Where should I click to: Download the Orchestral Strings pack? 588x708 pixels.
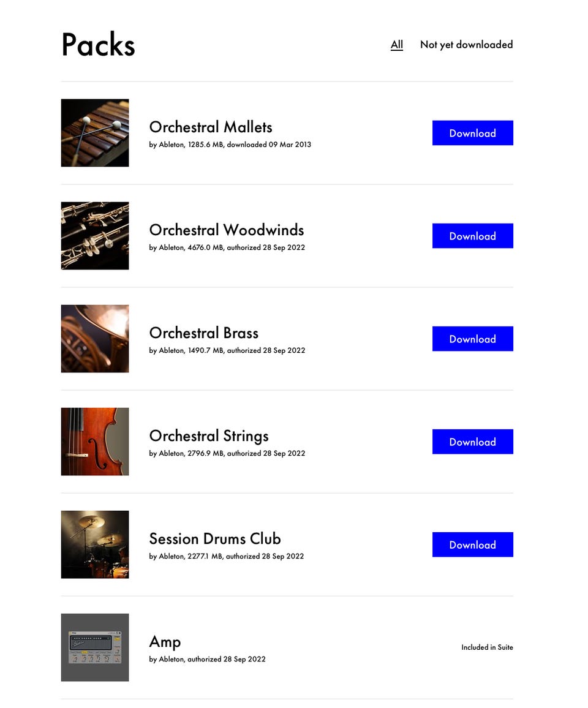tap(472, 442)
